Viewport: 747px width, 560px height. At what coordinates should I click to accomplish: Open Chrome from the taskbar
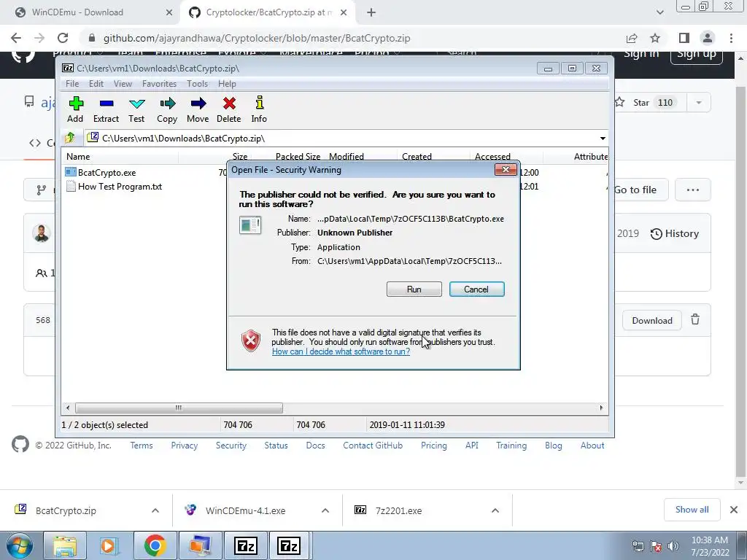point(155,545)
